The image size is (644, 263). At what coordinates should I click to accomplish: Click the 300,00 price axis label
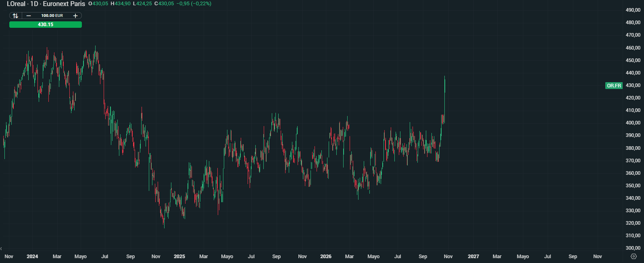(633, 248)
